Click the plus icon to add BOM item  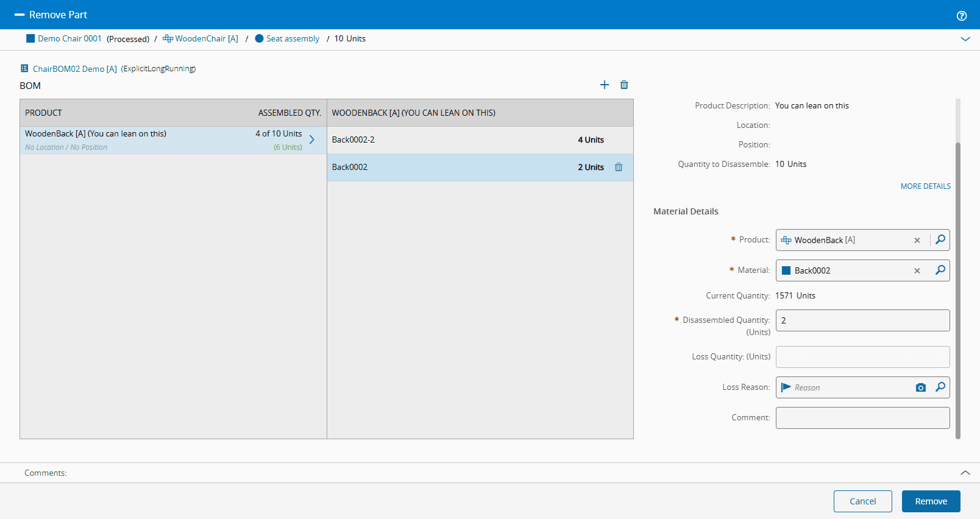coord(605,85)
